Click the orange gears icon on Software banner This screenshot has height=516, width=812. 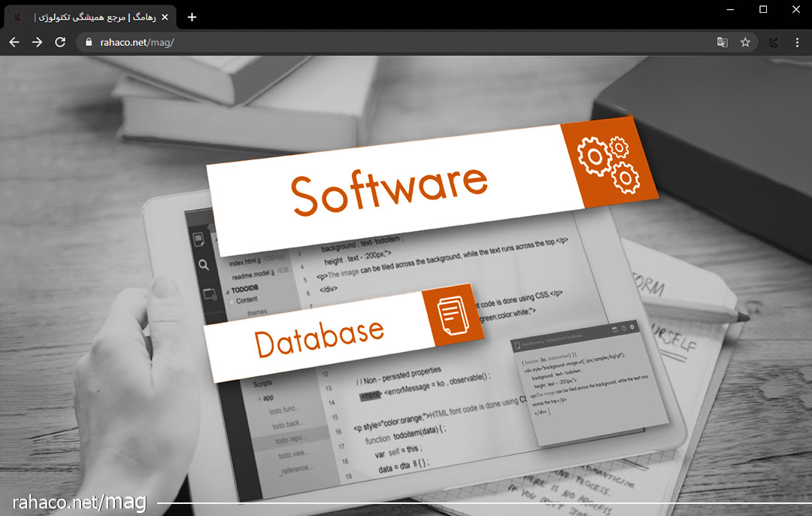point(607,164)
